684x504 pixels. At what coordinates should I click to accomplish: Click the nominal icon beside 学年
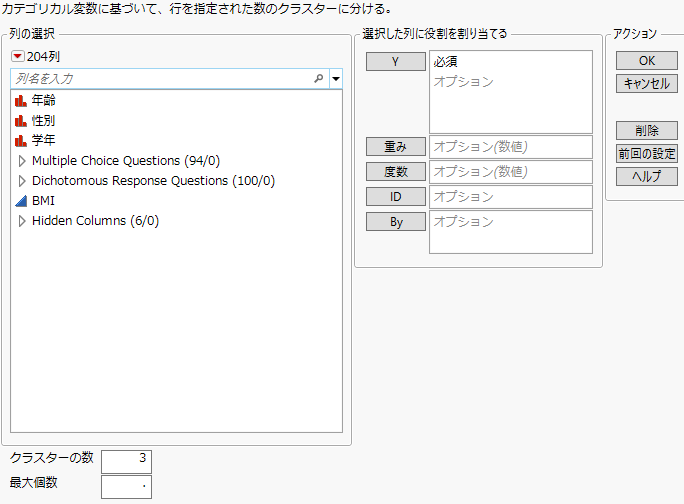[x=21, y=141]
